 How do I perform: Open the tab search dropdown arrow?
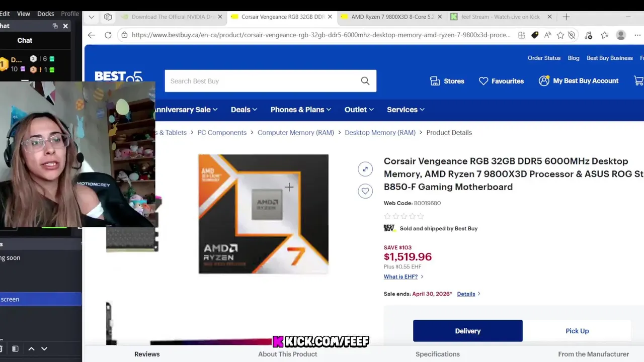[91, 17]
